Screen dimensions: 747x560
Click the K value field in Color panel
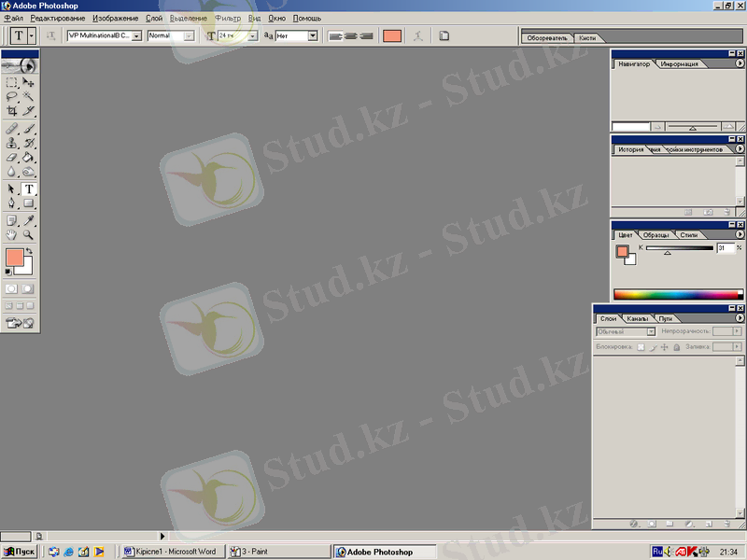pos(726,248)
